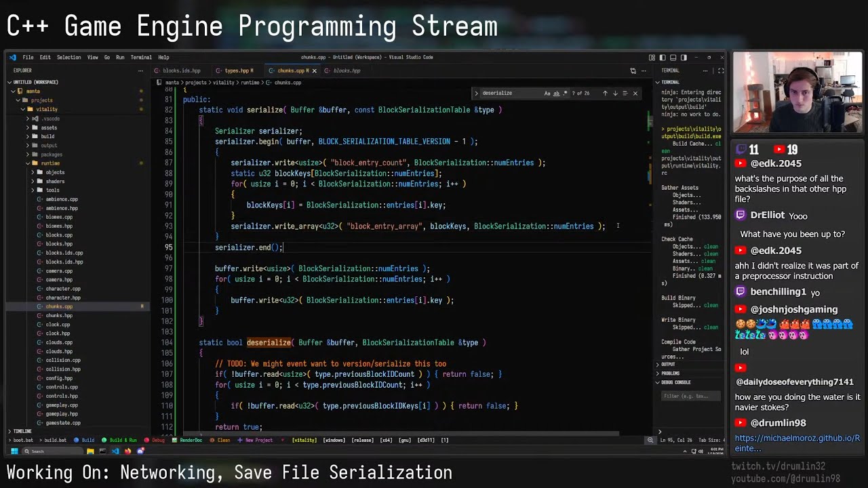Click runtime in the breadcrumb path
The image size is (868, 488).
click(250, 83)
